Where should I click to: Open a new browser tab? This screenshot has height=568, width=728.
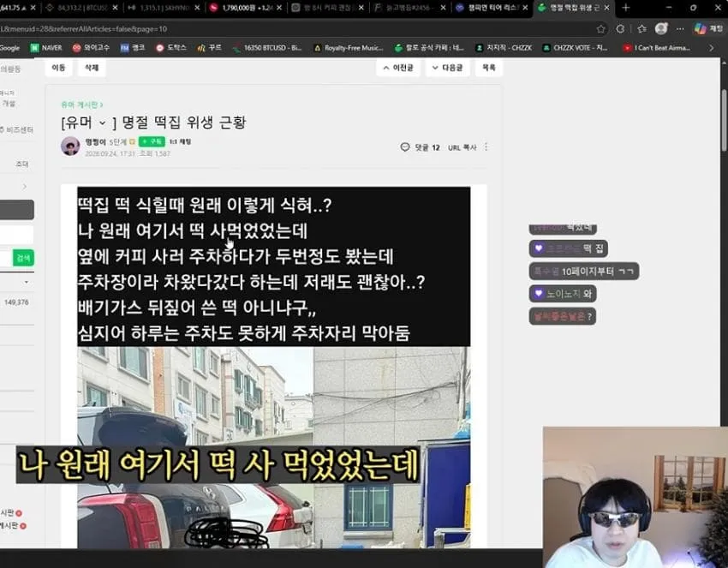pyautogui.click(x=625, y=8)
